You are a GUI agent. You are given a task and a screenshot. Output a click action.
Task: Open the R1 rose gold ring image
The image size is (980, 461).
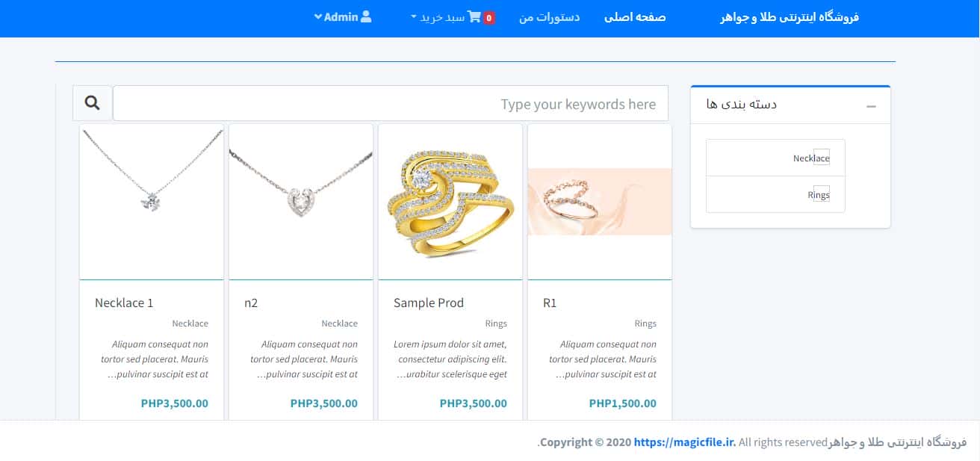tap(600, 202)
